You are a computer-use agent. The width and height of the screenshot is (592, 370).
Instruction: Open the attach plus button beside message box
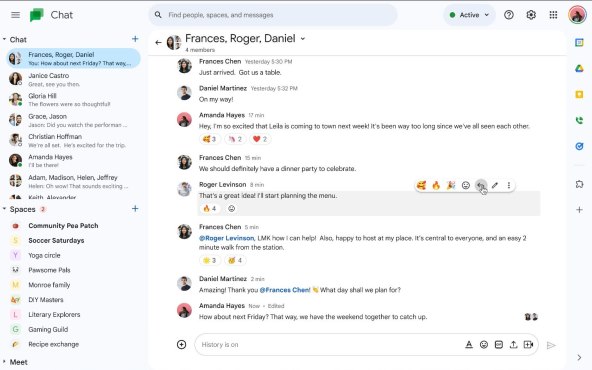point(182,345)
